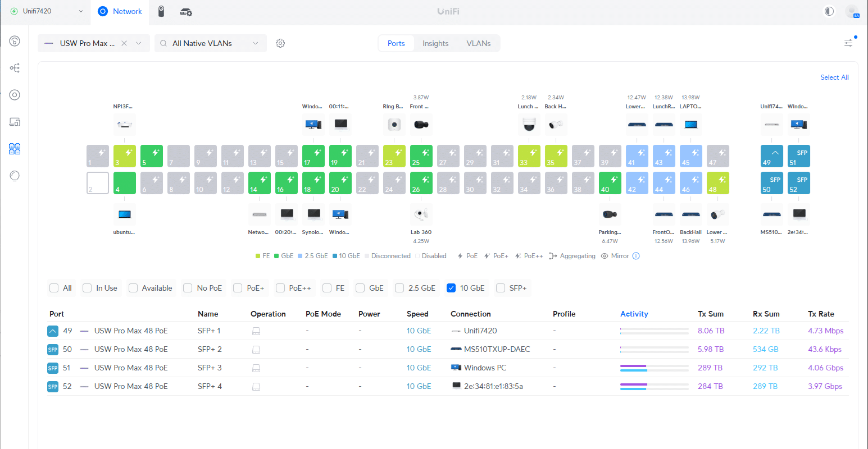The width and height of the screenshot is (868, 449).
Task: Sort by the Port column header
Action: 57,314
